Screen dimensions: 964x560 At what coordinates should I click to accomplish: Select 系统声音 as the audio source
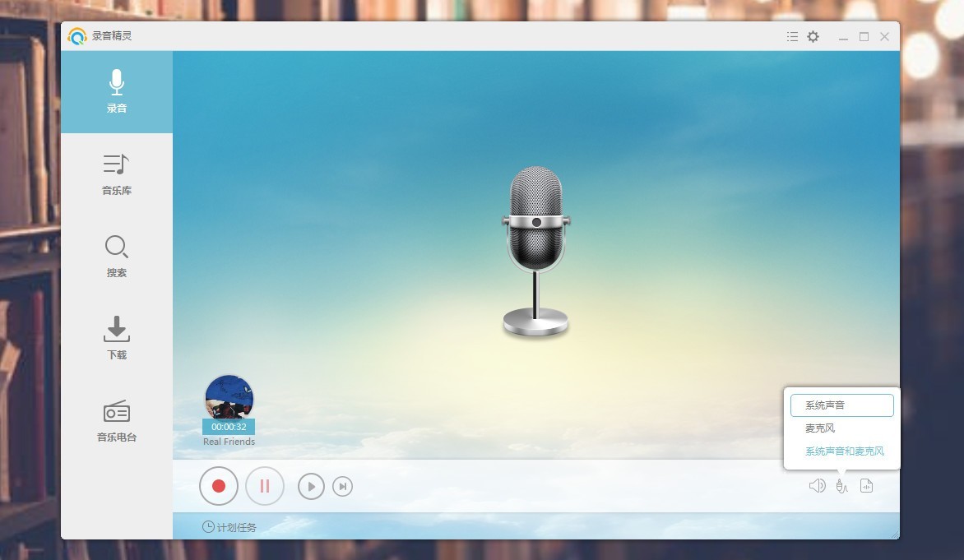point(841,405)
